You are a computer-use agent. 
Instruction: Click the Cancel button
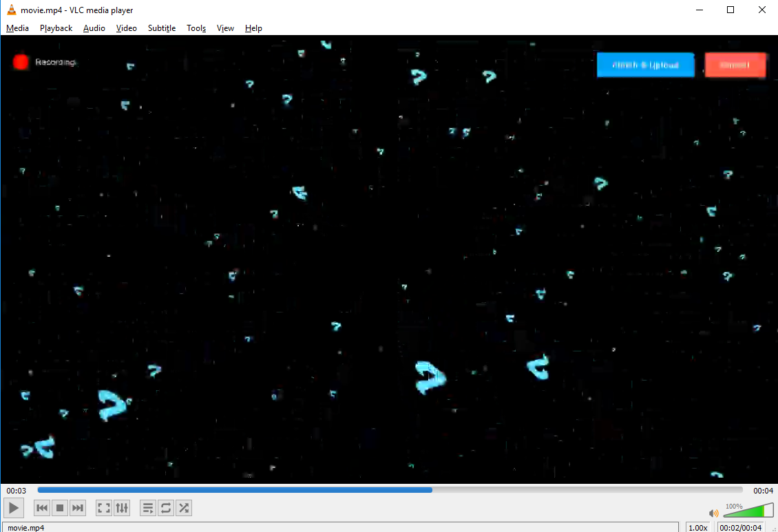735,64
